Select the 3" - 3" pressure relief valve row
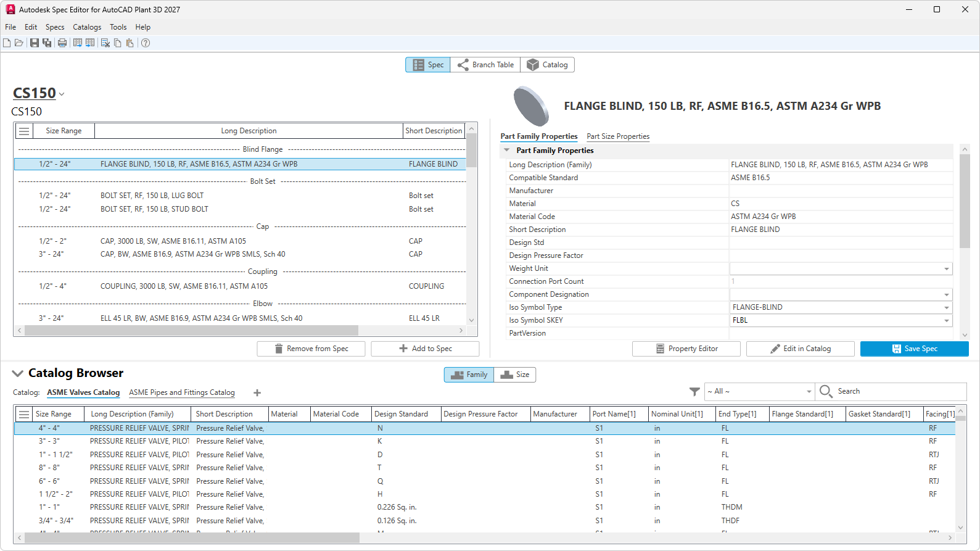 tap(485, 441)
